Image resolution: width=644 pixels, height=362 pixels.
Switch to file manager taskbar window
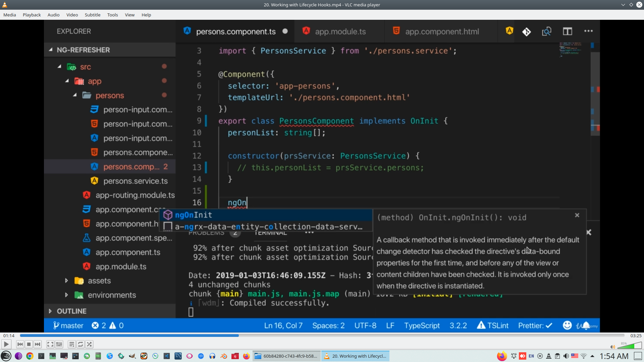tap(287, 356)
